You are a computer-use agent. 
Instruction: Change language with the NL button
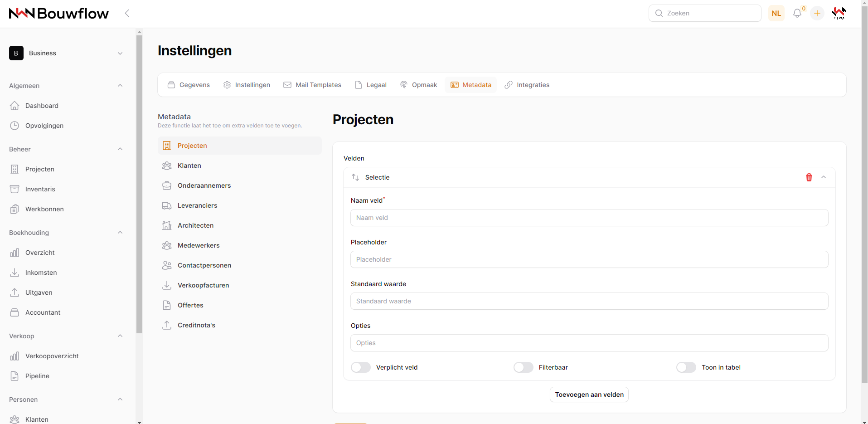point(776,14)
